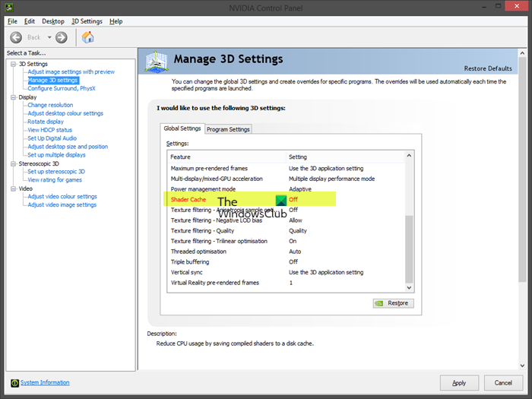The height and width of the screenshot is (399, 532).
Task: Collapse the Stereoscopic 3D tree node
Action: [13, 163]
